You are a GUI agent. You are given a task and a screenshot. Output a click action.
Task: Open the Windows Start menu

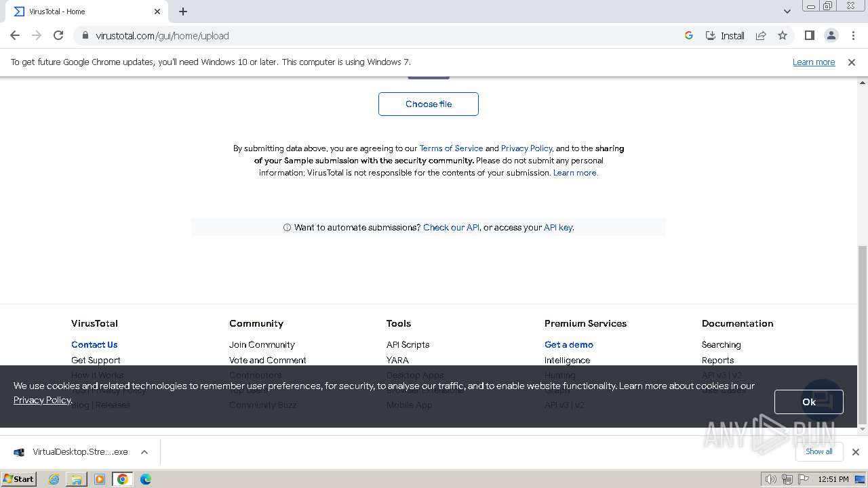tap(18, 479)
